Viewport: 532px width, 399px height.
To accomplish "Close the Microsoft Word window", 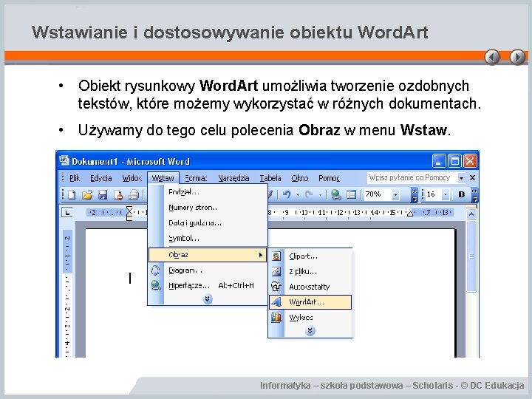I will tap(470, 161).
